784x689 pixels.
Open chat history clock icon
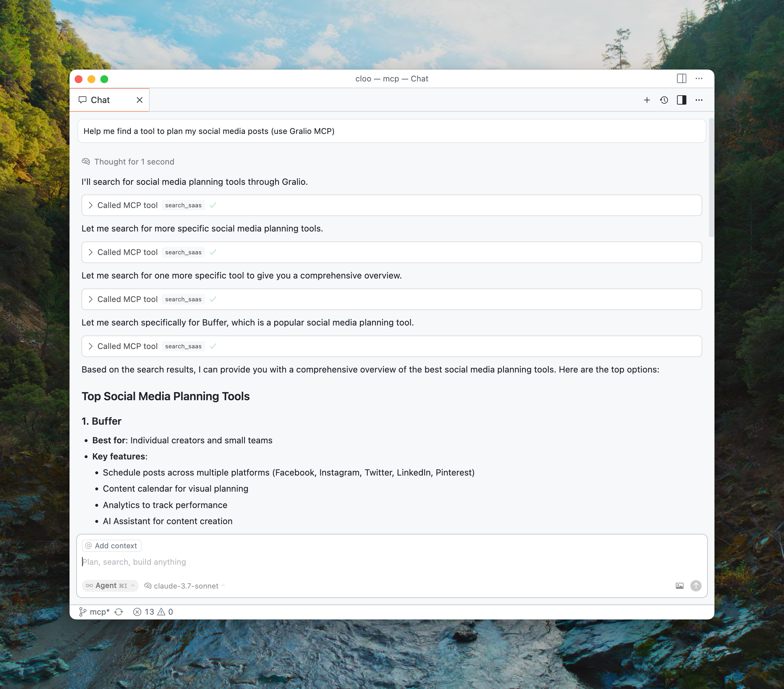coord(664,100)
